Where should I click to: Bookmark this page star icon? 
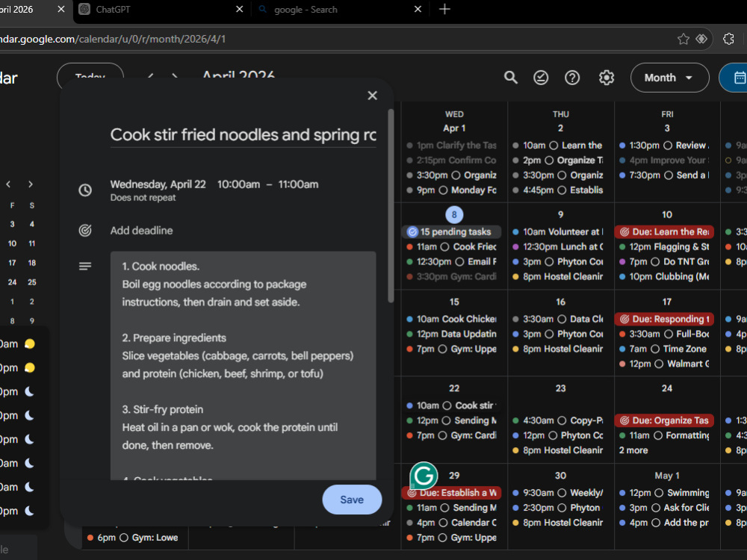tap(684, 39)
